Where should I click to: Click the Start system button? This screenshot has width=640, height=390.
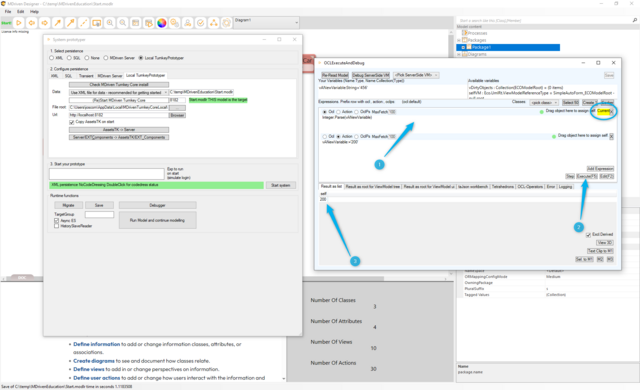point(281,185)
